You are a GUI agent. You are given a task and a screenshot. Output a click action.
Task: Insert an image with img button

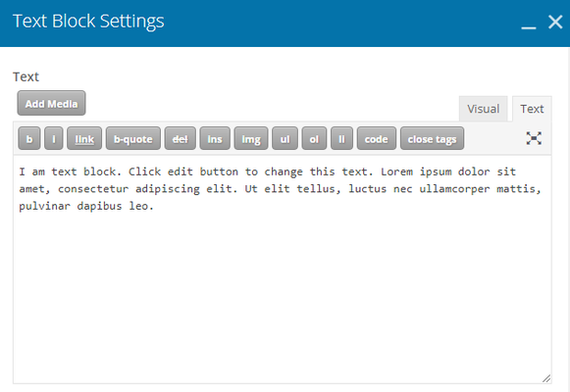click(251, 138)
